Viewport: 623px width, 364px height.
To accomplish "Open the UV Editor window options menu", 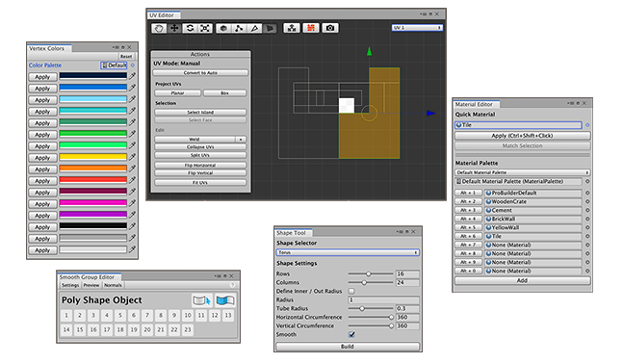I will coord(424,13).
